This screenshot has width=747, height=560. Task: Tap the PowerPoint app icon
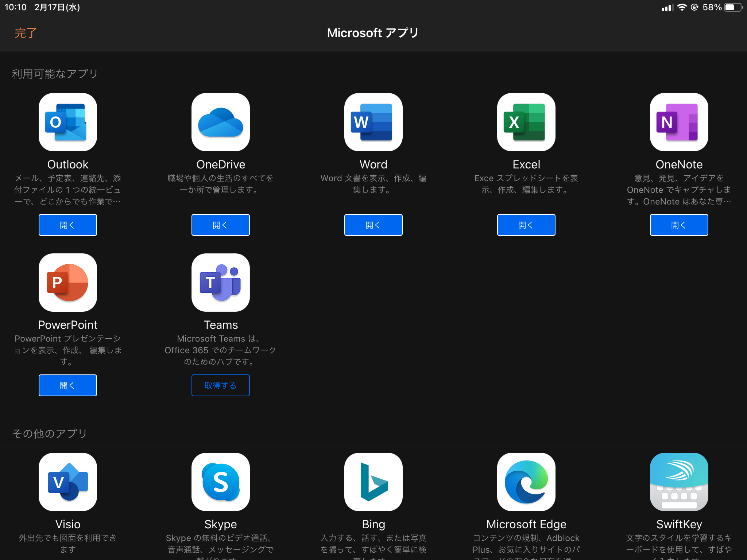pyautogui.click(x=68, y=283)
